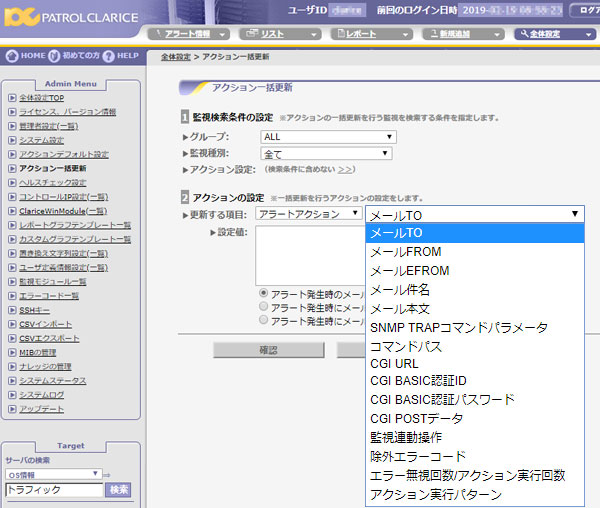Click the arrow icon beside ヘルスチェック設定

point(12,183)
